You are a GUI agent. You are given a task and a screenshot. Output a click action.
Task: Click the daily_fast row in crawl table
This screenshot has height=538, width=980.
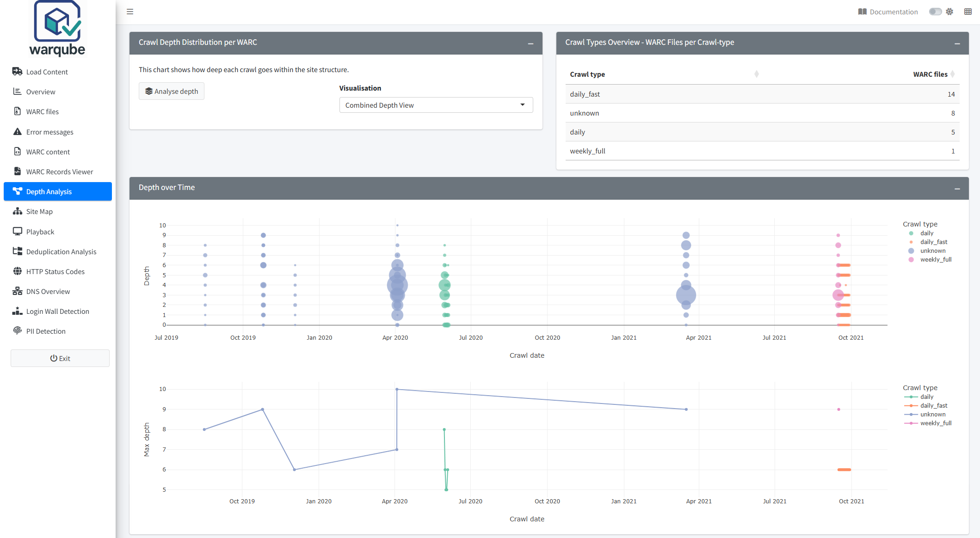click(x=762, y=94)
